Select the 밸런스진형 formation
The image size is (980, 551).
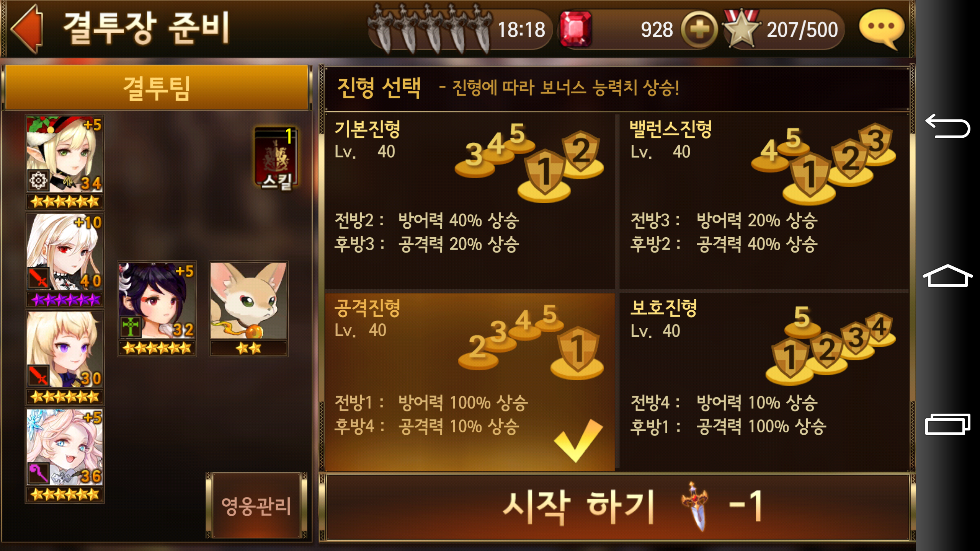pyautogui.click(x=763, y=201)
